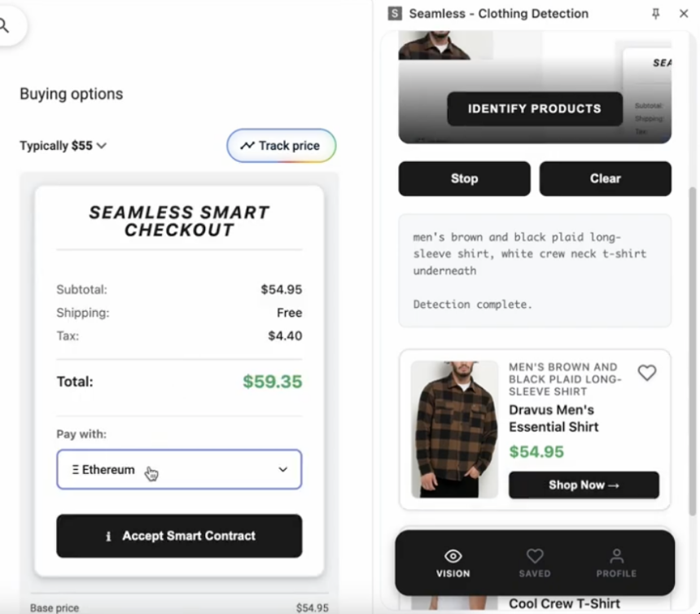This screenshot has width=700, height=614.
Task: Save Dravus shirt with heart icon
Action: point(646,373)
